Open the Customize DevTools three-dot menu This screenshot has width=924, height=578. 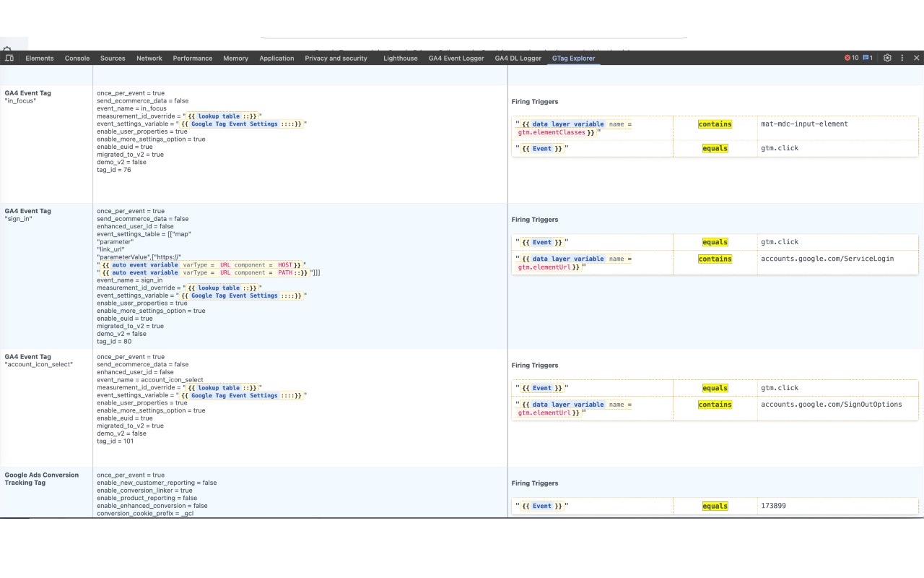pos(902,58)
